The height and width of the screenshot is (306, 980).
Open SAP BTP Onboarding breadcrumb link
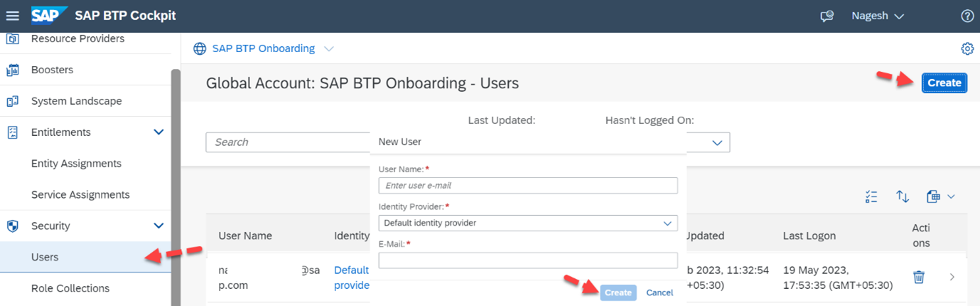click(x=264, y=48)
